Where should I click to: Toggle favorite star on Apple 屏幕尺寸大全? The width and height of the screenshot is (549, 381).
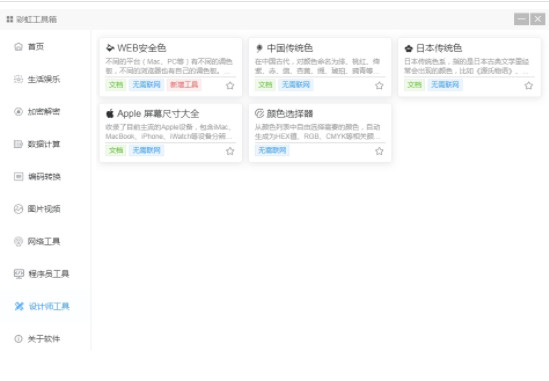pyautogui.click(x=230, y=151)
